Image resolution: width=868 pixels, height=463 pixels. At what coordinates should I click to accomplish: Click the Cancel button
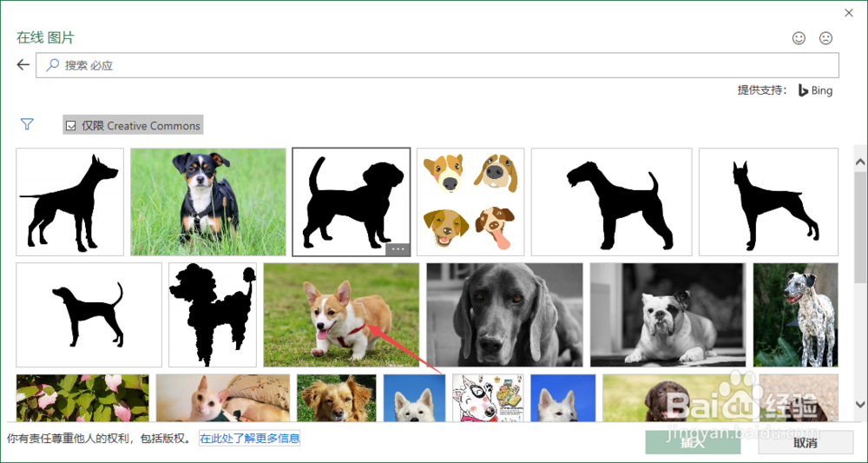pos(806,442)
